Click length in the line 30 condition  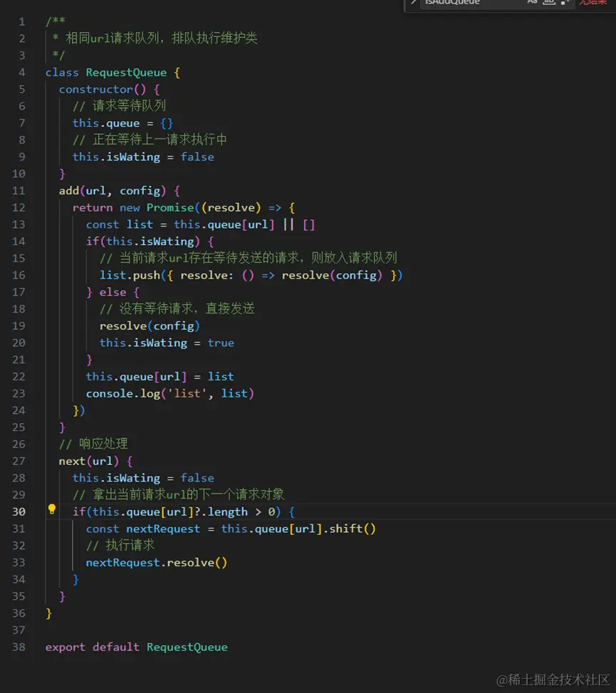pyautogui.click(x=228, y=512)
